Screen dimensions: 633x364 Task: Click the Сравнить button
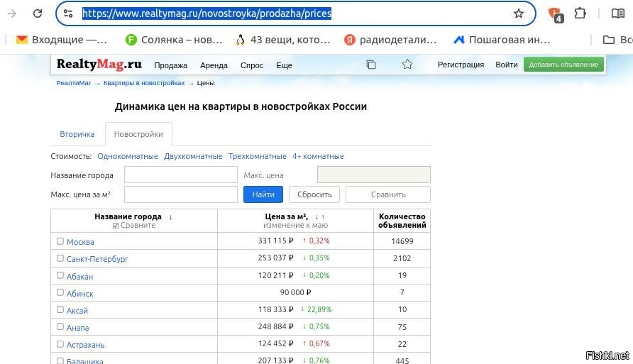(x=388, y=194)
